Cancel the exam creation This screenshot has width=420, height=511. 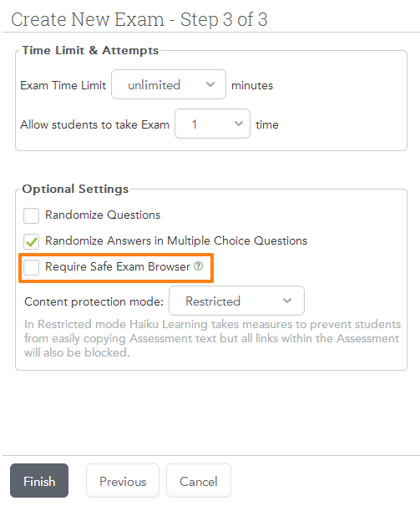click(x=199, y=481)
